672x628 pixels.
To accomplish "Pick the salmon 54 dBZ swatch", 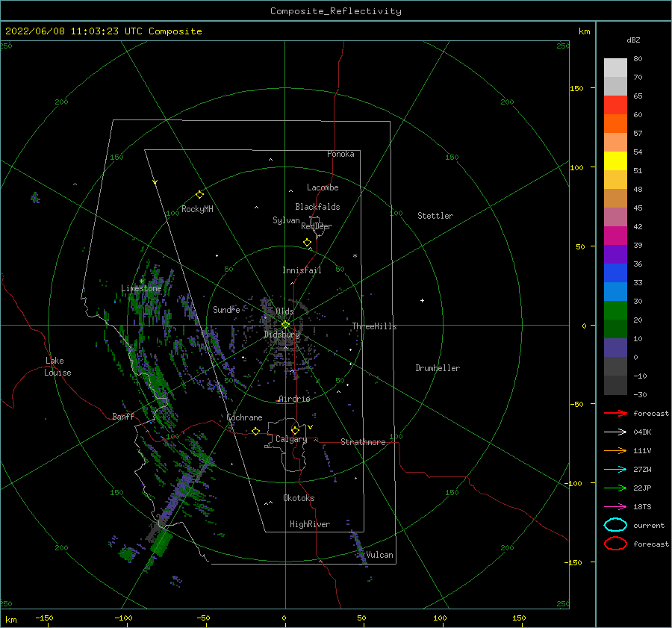I will click(615, 143).
